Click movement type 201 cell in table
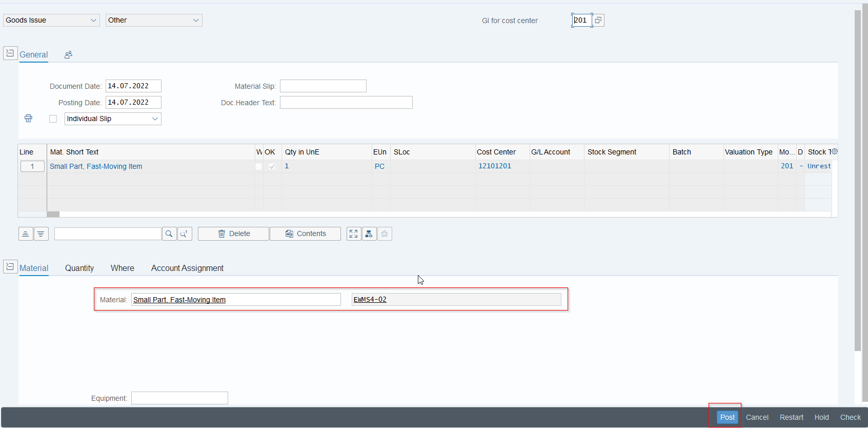Viewport: 868px width, 428px height. pos(787,166)
